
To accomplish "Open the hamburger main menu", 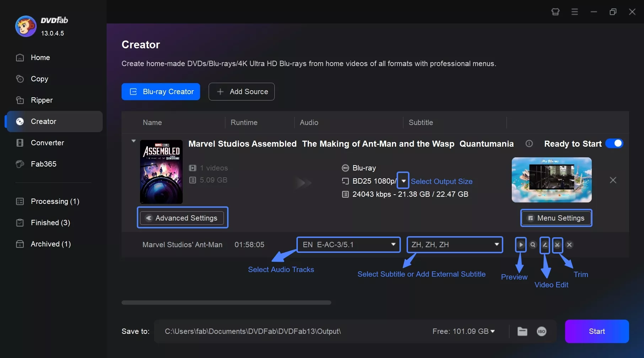I will pos(574,12).
